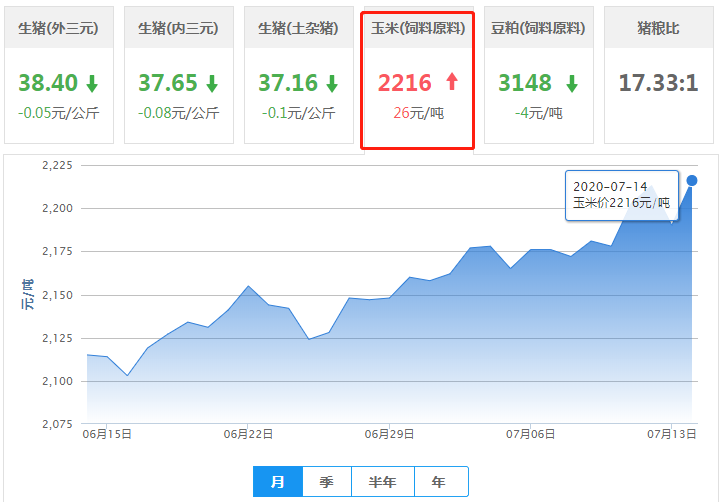Open the 生猪(外三元) price card header
The height and width of the screenshot is (502, 719).
[x=58, y=28]
